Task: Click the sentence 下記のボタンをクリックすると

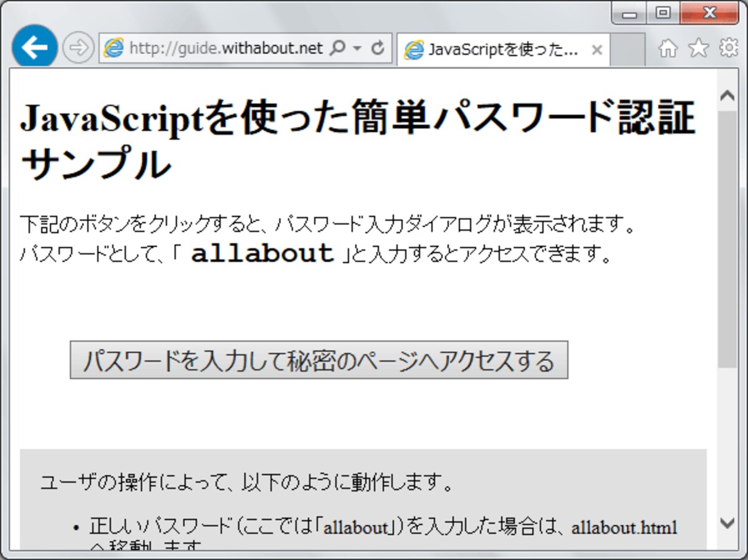Action: tap(143, 223)
